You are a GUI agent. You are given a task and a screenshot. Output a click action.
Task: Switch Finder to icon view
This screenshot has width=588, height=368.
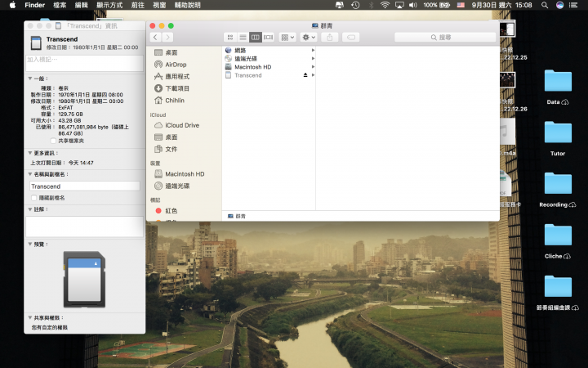click(x=230, y=37)
